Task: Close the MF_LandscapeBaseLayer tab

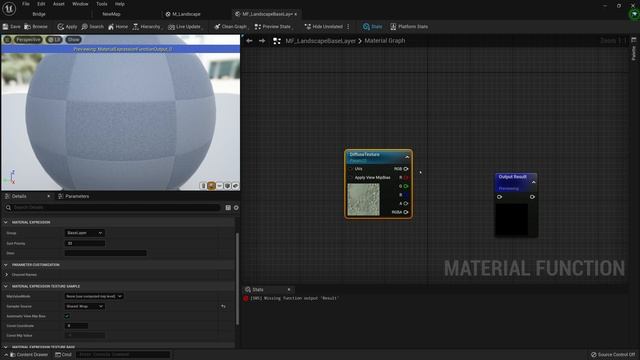Action: (296, 14)
